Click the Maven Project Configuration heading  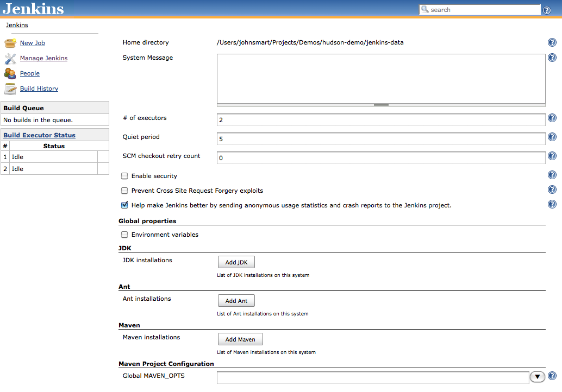click(x=166, y=364)
